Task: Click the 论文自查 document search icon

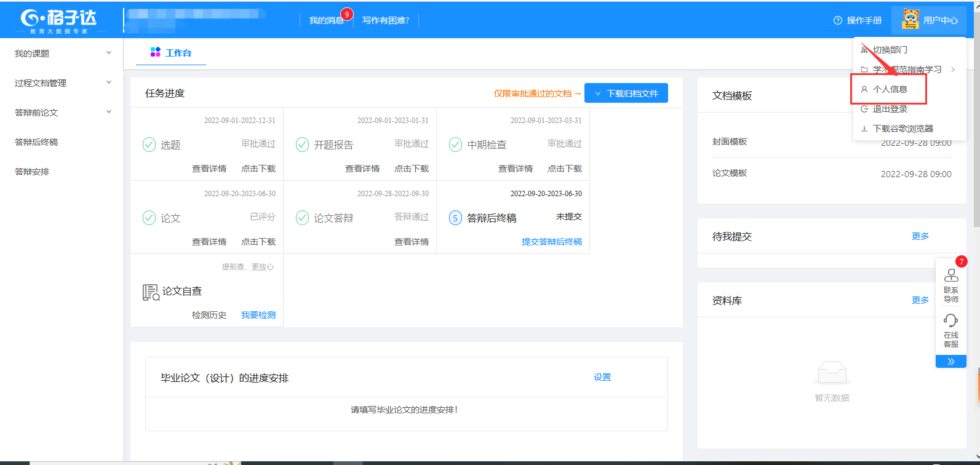Action: [151, 292]
